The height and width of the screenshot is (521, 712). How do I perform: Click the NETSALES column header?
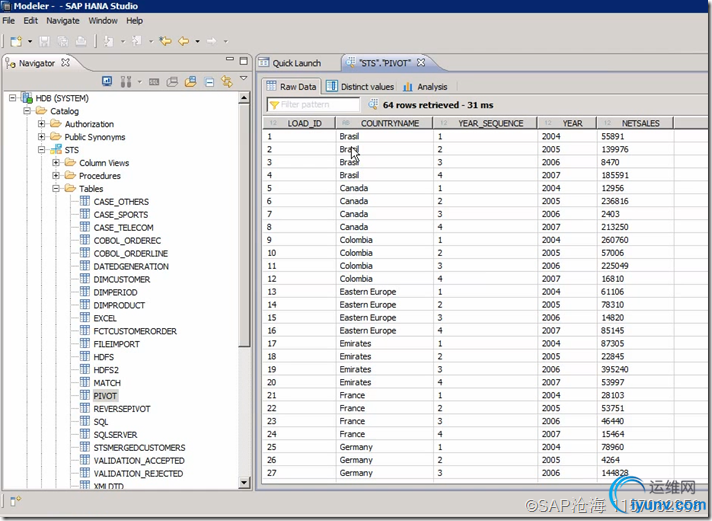pyautogui.click(x=635, y=123)
